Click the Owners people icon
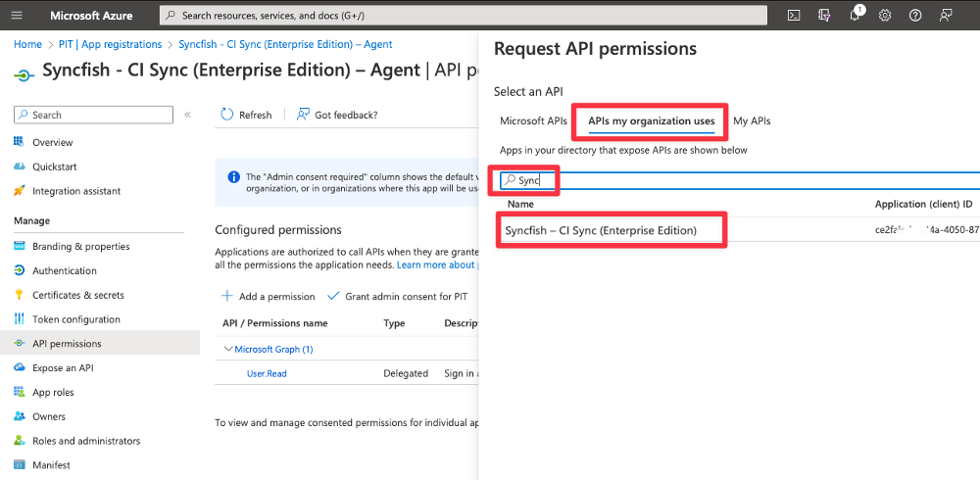 pos(20,416)
